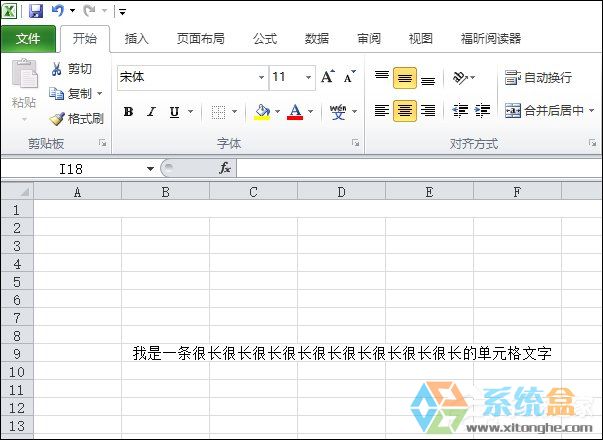
Task: Click the Save icon in quick access toolbar
Action: [36, 11]
